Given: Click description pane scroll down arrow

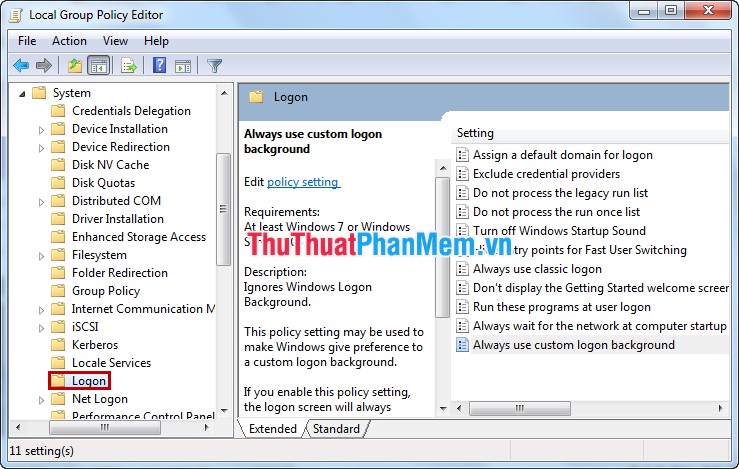Looking at the screenshot, I should click(443, 409).
